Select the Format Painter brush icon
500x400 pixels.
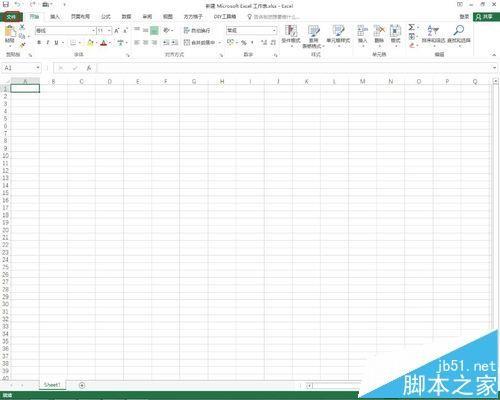tap(22, 45)
